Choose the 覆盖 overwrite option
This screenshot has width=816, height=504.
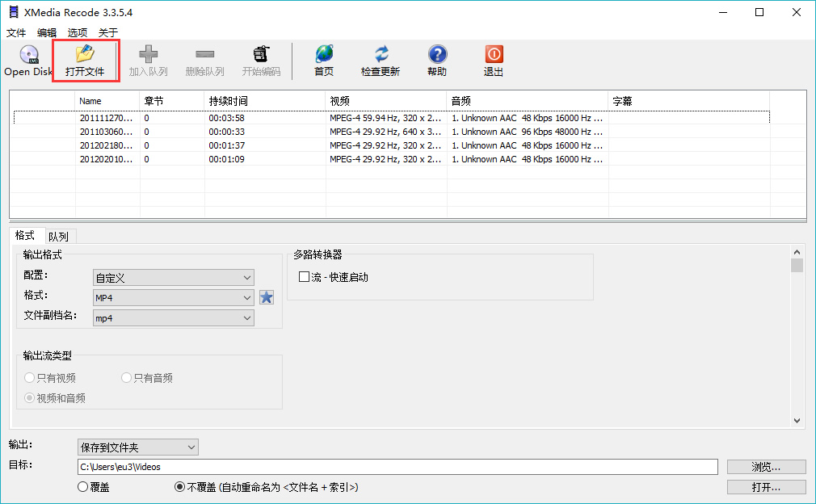click(x=82, y=487)
